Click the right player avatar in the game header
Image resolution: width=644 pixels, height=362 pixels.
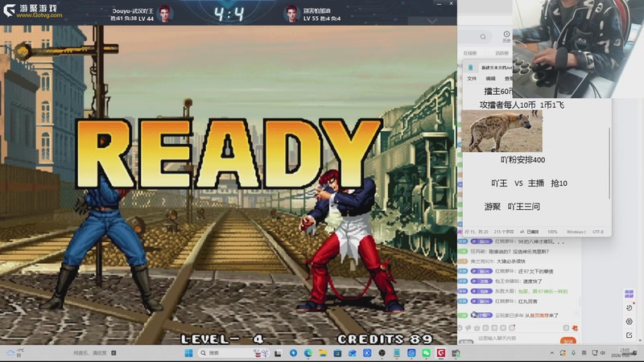(x=291, y=14)
